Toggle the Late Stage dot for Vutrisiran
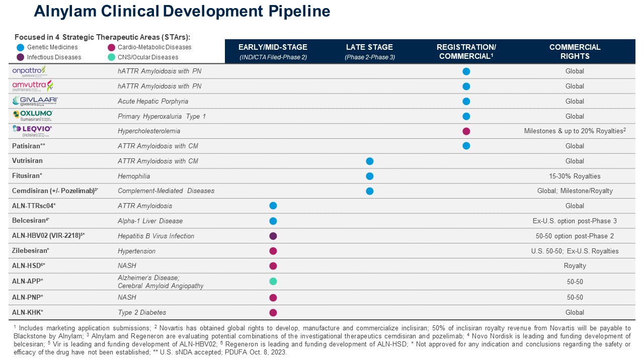644x362 pixels. [370, 161]
